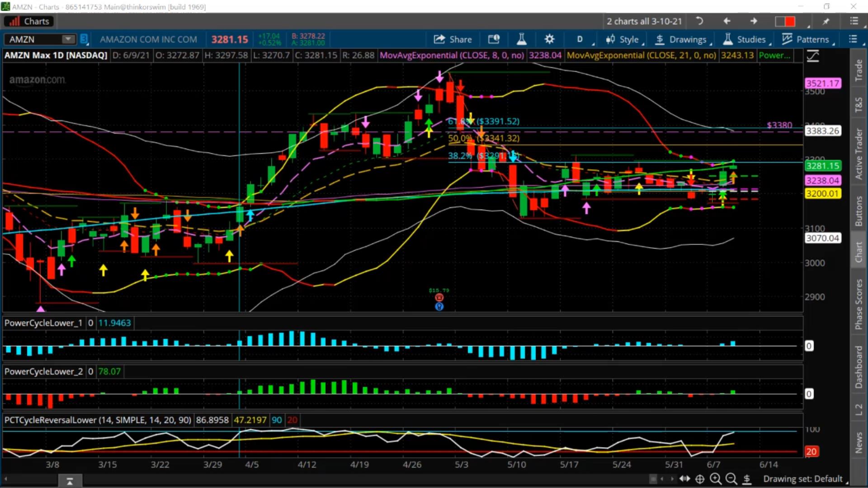This screenshot has height=488, width=868.
Task: Click the PowerCycleLower_1 study label
Action: tap(43, 323)
